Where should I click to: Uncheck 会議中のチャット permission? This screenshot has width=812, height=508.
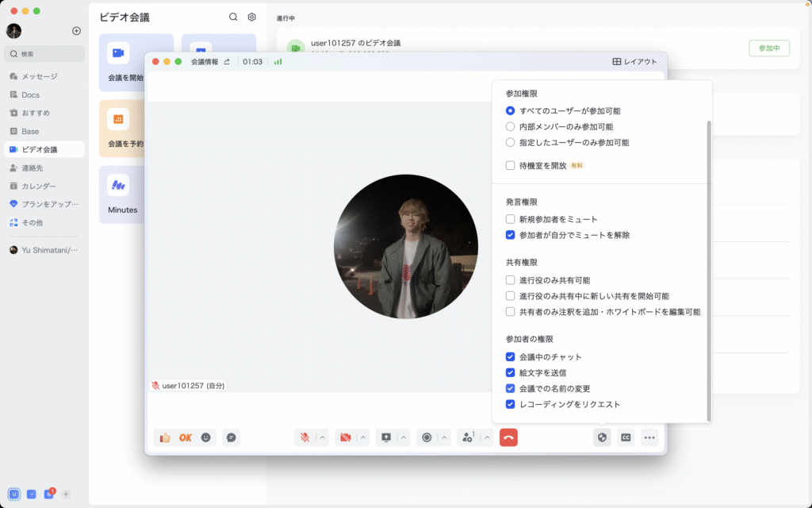(511, 357)
